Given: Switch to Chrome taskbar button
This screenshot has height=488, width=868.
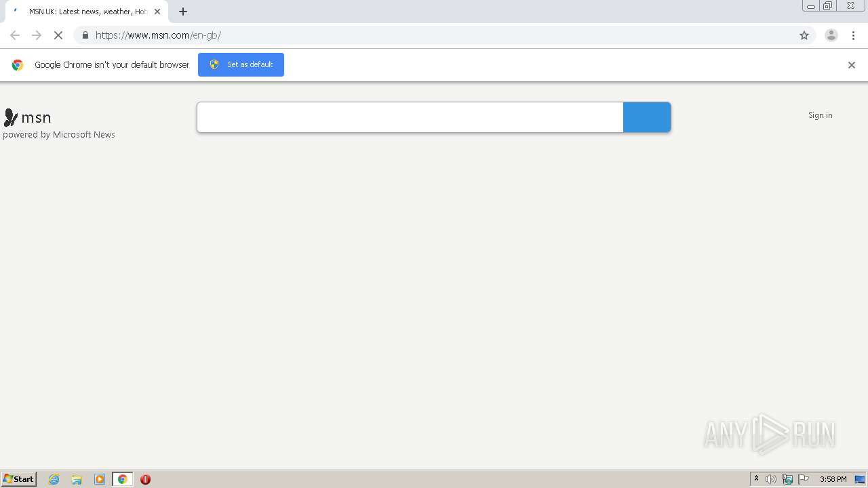Looking at the screenshot, I should [x=123, y=479].
